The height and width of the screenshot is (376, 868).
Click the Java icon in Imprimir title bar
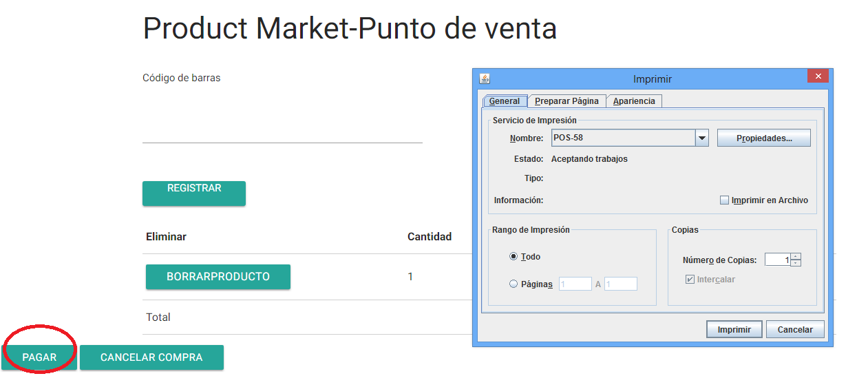coord(485,79)
